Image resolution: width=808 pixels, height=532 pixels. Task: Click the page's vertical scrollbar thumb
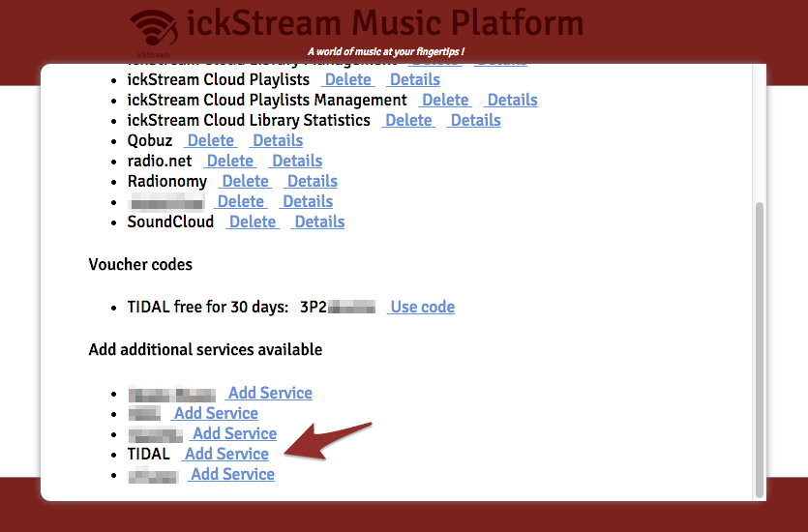click(759, 350)
